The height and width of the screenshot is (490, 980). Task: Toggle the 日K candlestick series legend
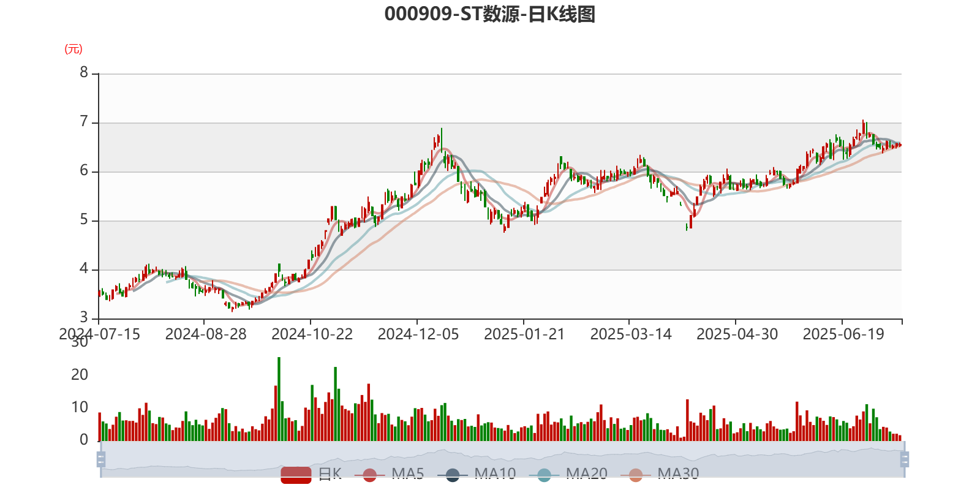pos(312,474)
